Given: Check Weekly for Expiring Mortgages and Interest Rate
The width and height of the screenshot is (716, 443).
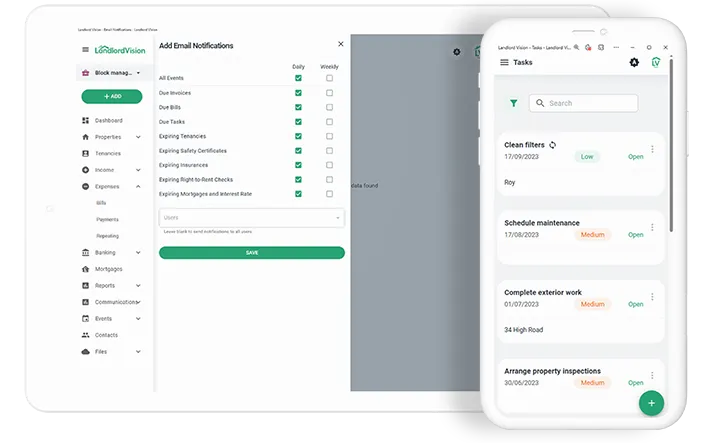Looking at the screenshot, I should point(329,194).
